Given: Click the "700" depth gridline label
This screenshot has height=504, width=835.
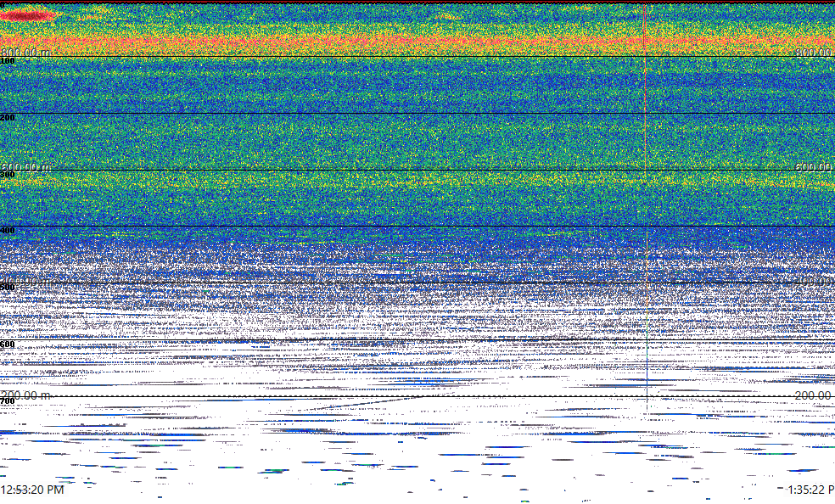Looking at the screenshot, I should point(8,400).
